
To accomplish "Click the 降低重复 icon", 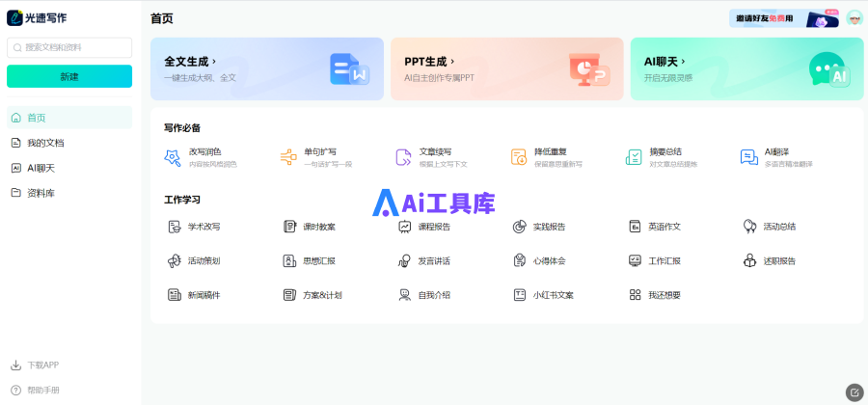I will tap(519, 157).
